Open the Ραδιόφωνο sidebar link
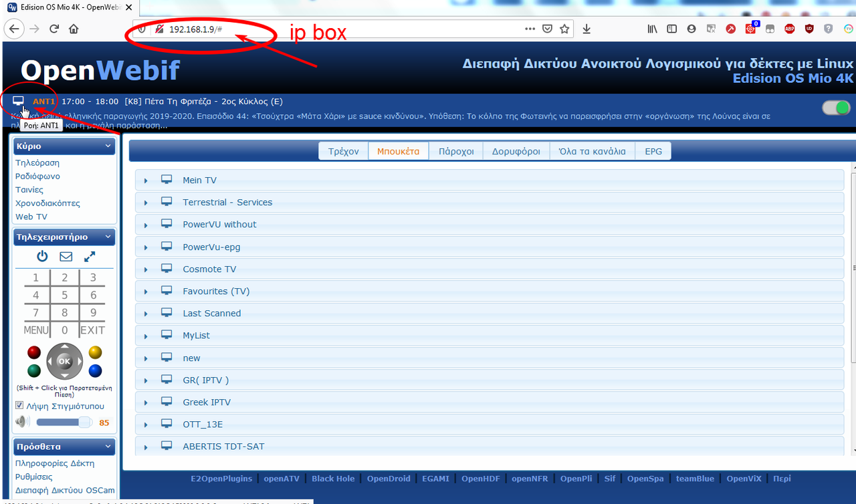Viewport: 856px width, 504px height. [x=37, y=176]
